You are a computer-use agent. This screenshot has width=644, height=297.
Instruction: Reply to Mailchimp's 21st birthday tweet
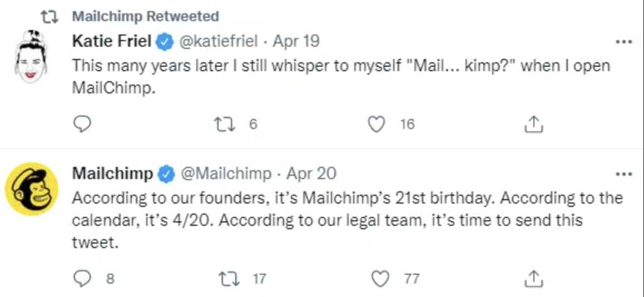pyautogui.click(x=82, y=278)
